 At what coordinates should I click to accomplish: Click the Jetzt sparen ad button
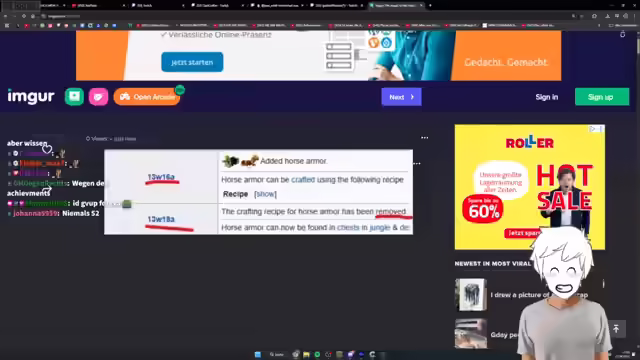(x=523, y=233)
